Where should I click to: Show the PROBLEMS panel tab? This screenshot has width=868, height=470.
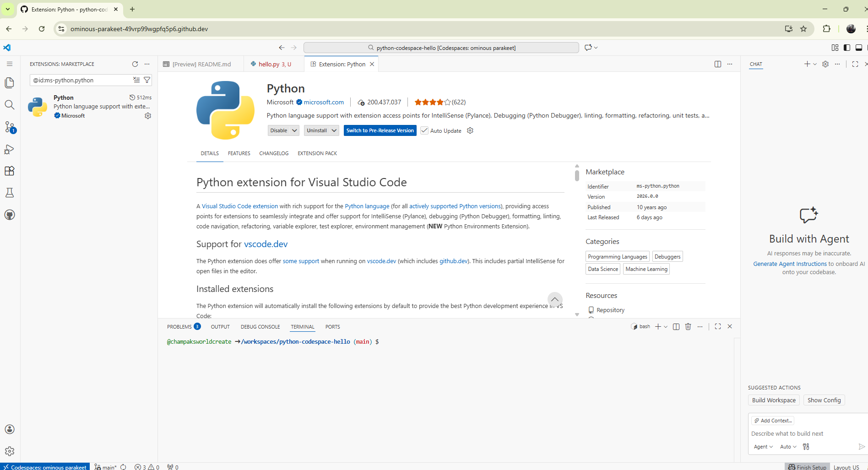coord(184,327)
